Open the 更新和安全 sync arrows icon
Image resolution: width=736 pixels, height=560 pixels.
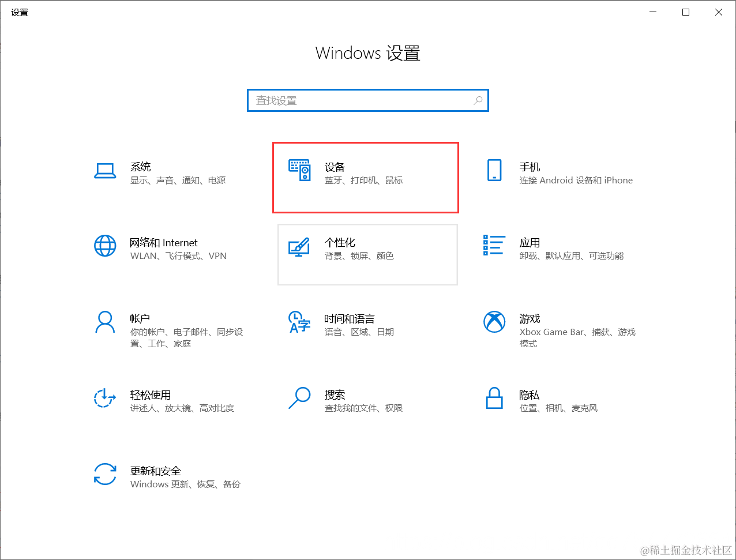click(x=104, y=474)
